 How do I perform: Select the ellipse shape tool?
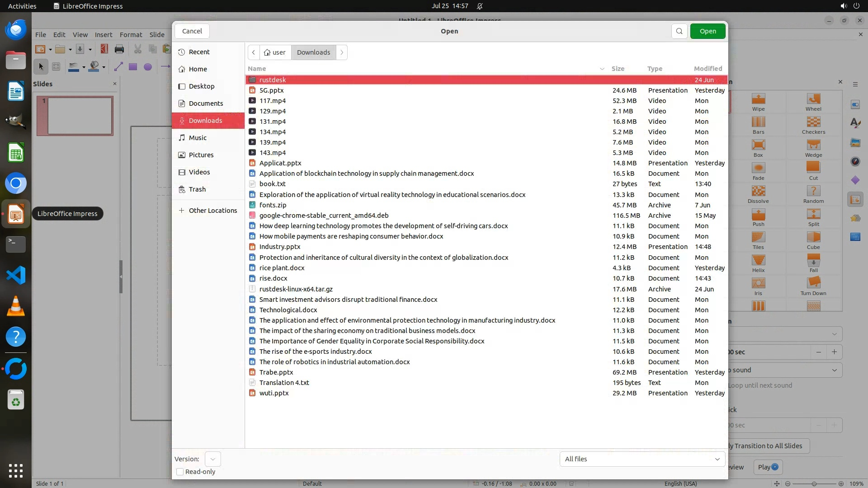point(148,67)
